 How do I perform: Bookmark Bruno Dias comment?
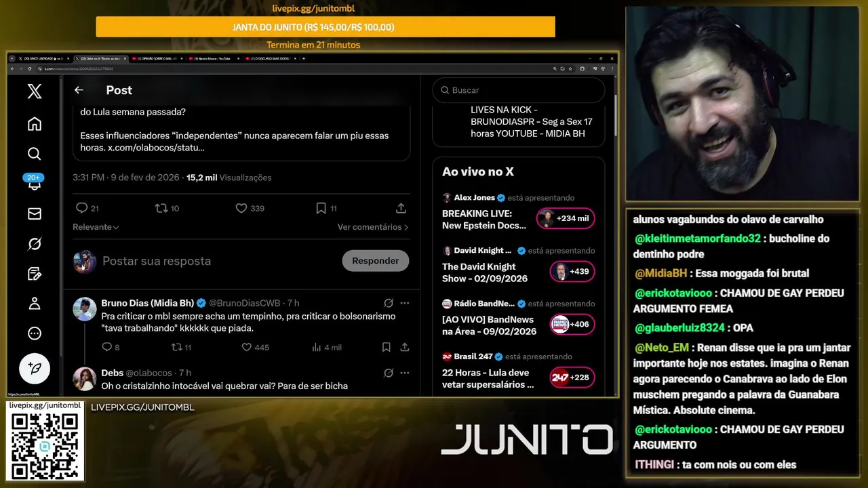386,347
